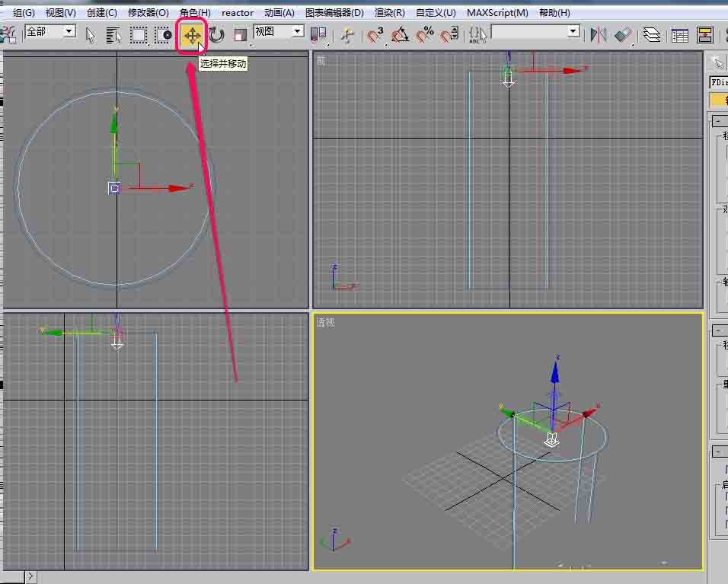728x584 pixels.
Task: Open the MAXScript(M) menu
Action: click(x=497, y=13)
